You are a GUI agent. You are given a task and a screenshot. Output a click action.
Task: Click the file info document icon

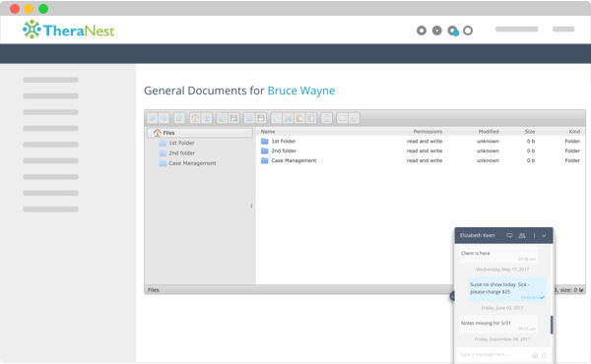point(327,119)
